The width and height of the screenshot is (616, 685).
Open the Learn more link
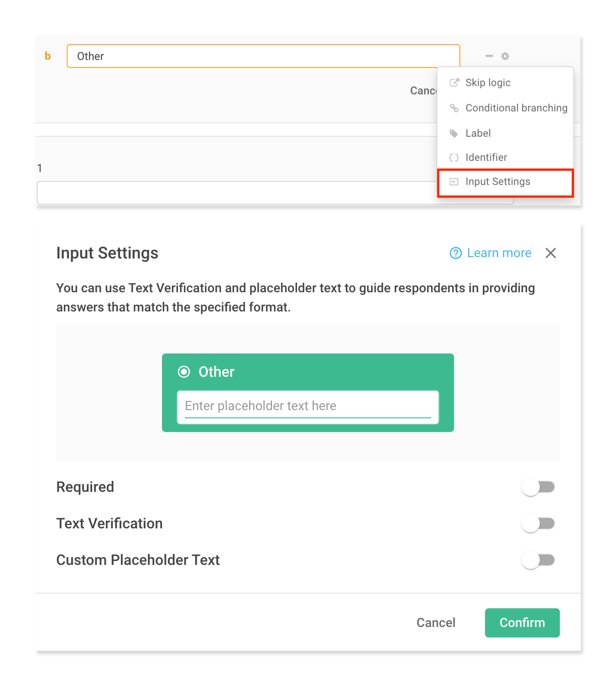pyautogui.click(x=499, y=253)
